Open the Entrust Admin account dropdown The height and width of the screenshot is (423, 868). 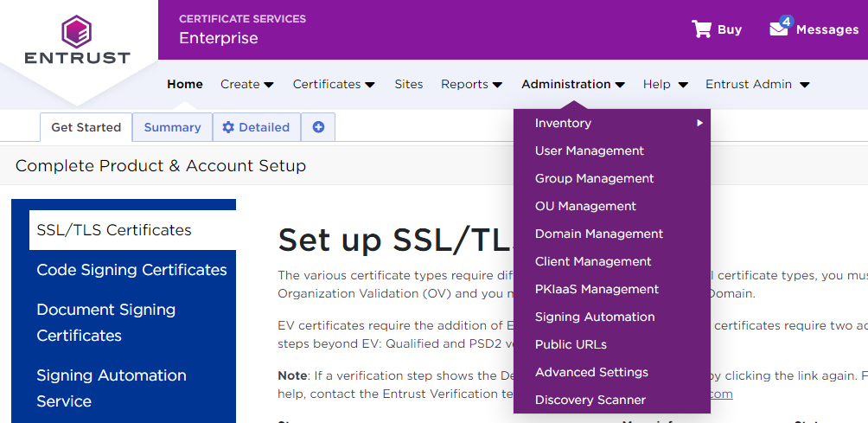point(756,84)
